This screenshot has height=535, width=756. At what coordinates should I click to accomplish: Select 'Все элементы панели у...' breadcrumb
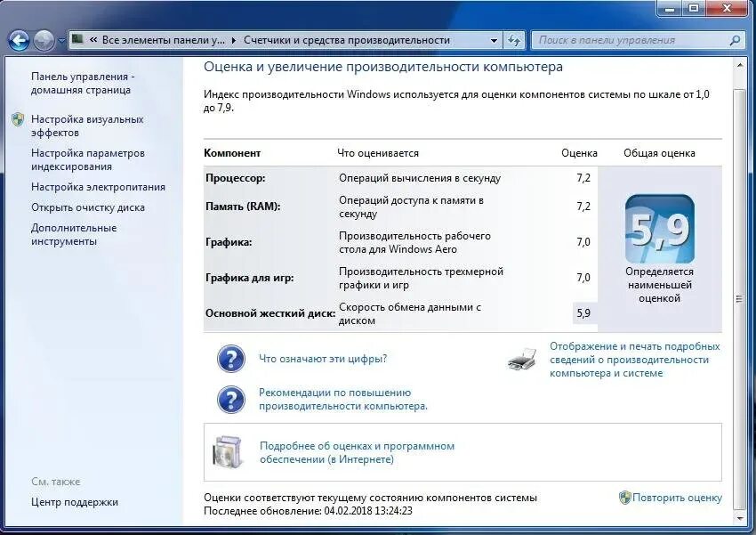[x=164, y=40]
